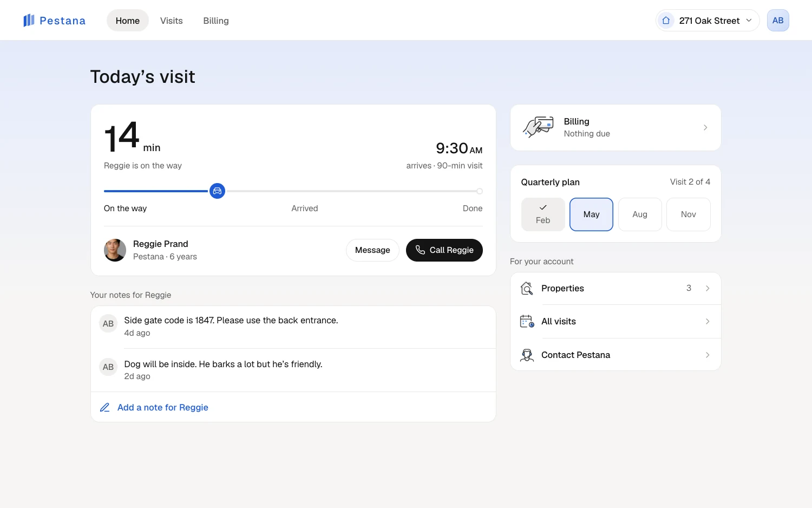
Task: Click the pencil icon next to Add a note
Action: pos(105,407)
